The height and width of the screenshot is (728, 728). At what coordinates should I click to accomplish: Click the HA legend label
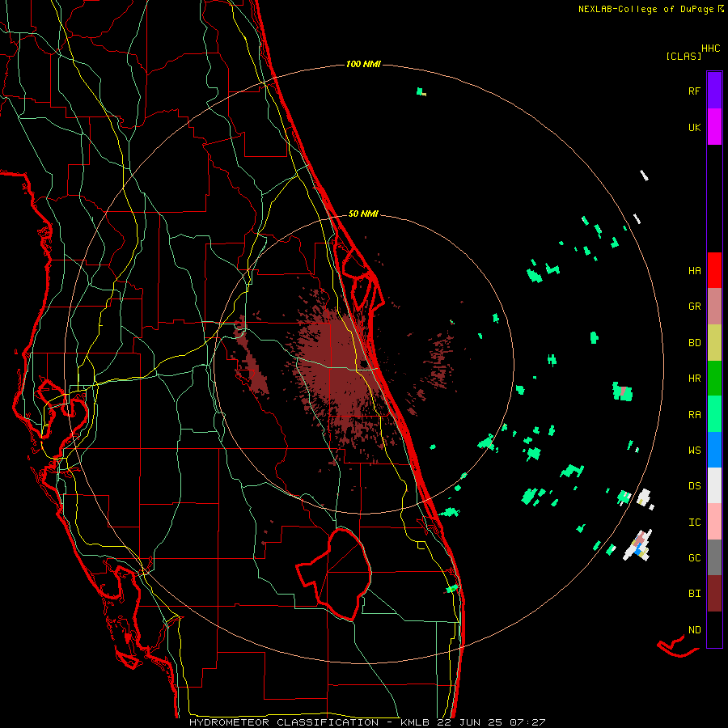pos(694,271)
